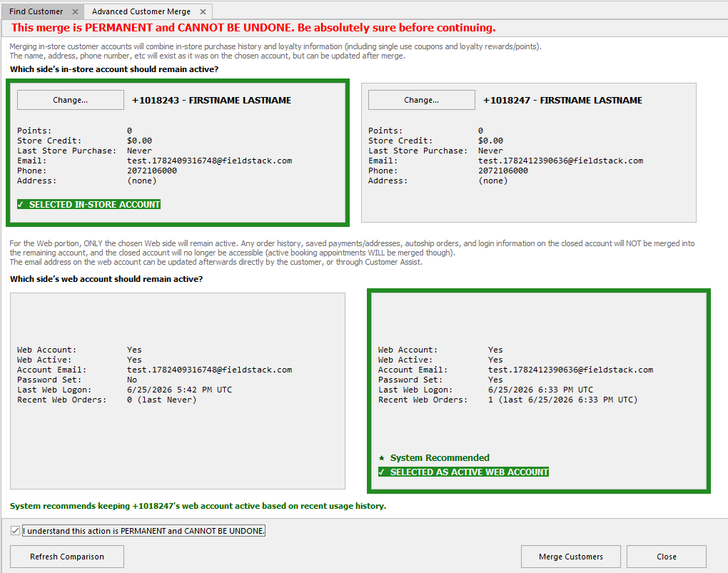Click Change button for customer +1018247
This screenshot has width=728, height=573.
pyautogui.click(x=422, y=100)
